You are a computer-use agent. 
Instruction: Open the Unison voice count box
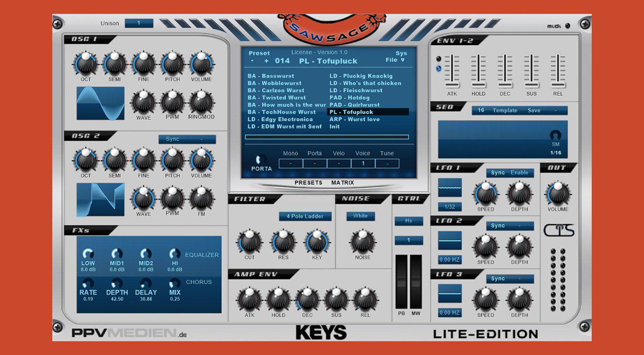139,23
